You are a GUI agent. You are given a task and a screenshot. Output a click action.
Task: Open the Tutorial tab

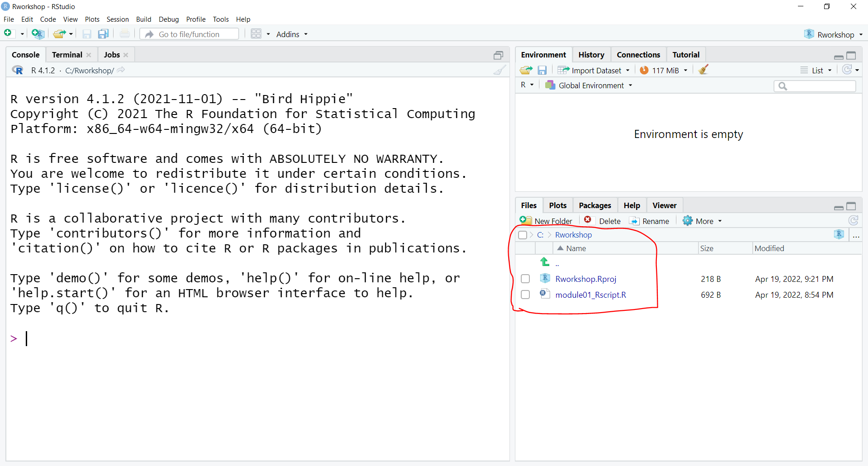coord(686,55)
